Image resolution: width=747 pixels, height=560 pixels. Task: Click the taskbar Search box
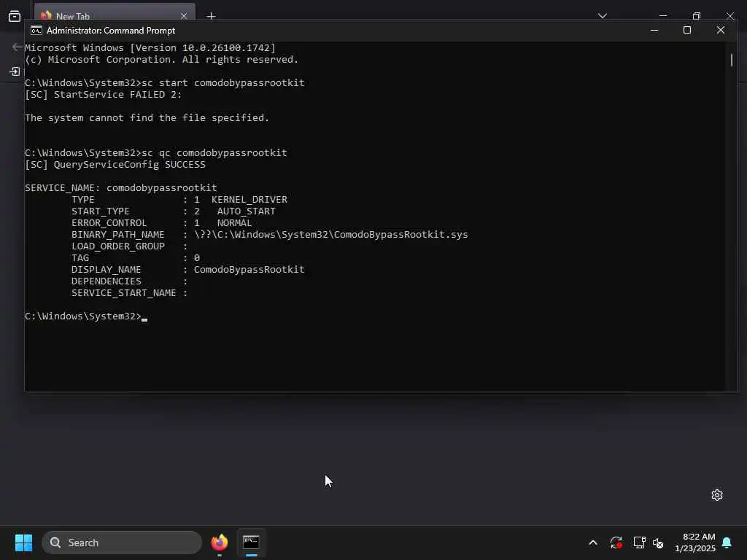[122, 542]
